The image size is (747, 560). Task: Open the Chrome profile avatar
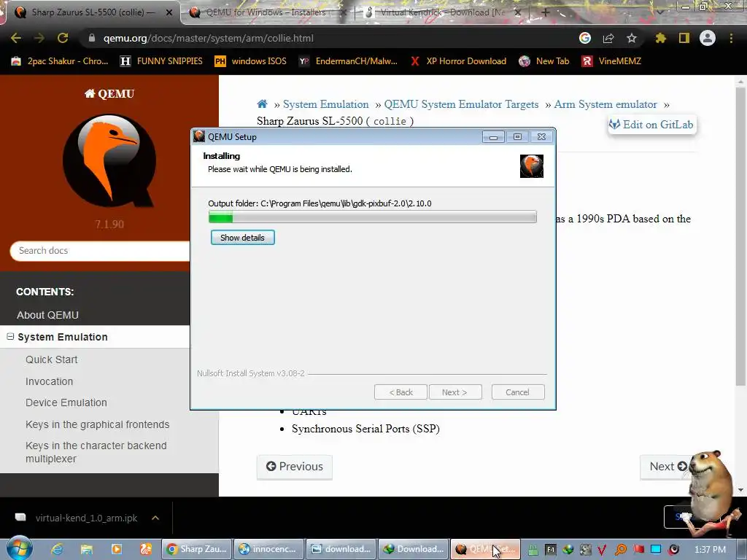pos(708,38)
